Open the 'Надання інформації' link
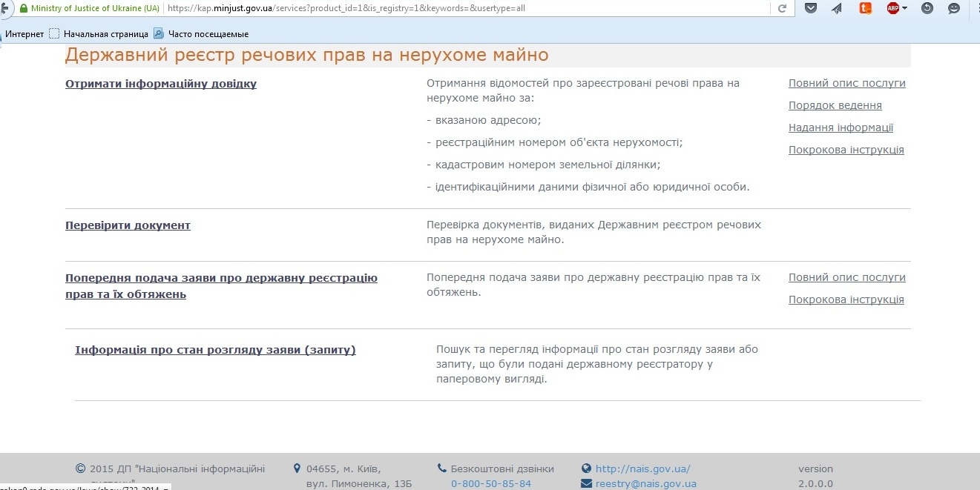Image resolution: width=980 pixels, height=490 pixels. pyautogui.click(x=841, y=128)
